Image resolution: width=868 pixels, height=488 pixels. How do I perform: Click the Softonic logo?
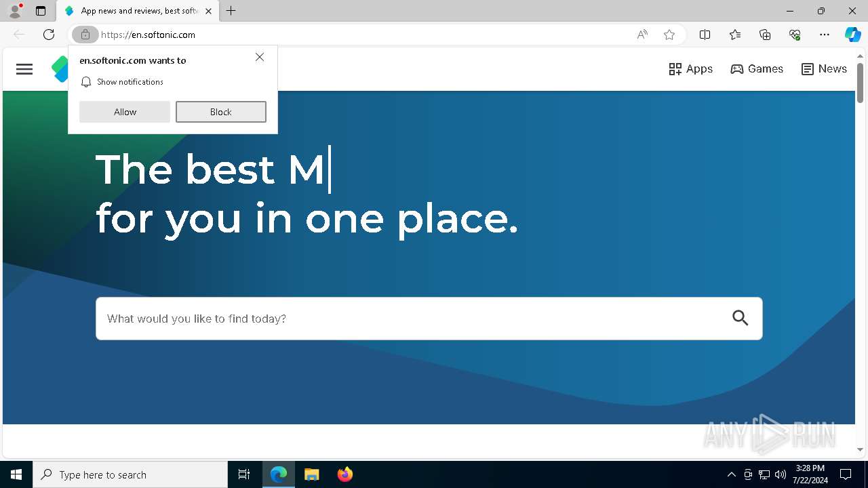point(60,69)
